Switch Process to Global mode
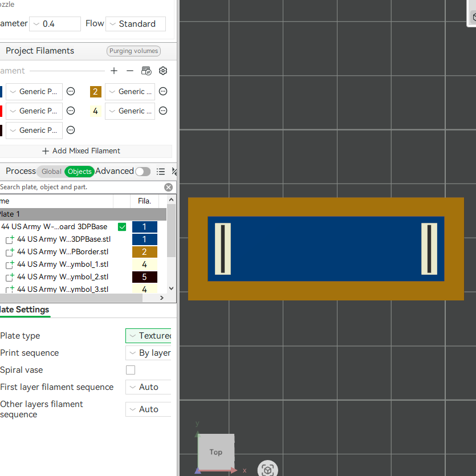Viewport: 476px width, 476px height. (x=51, y=172)
